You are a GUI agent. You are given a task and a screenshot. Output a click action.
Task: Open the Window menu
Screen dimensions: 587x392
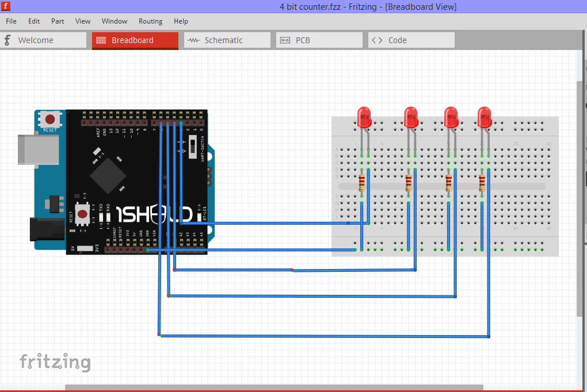[114, 21]
